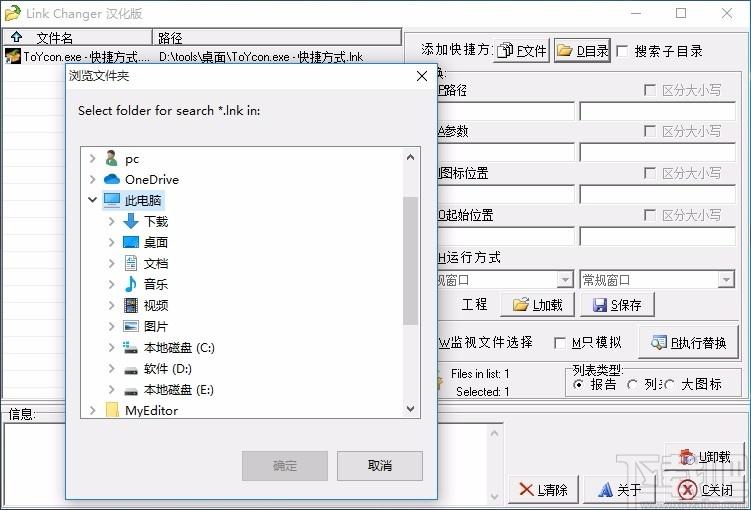Click the U卸载 uninstall button
This screenshot has width=751, height=510.
click(x=705, y=457)
